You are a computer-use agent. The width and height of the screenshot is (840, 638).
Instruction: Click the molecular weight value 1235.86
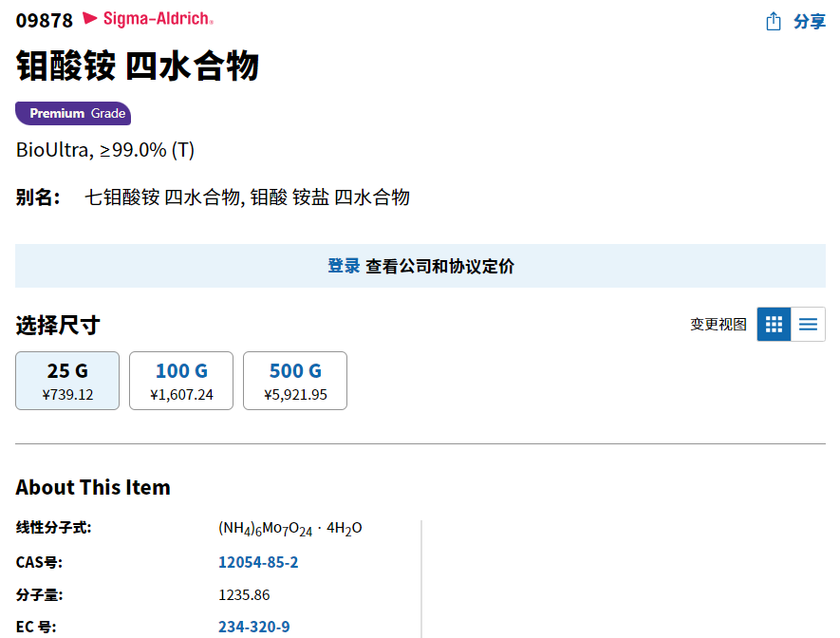click(x=244, y=595)
